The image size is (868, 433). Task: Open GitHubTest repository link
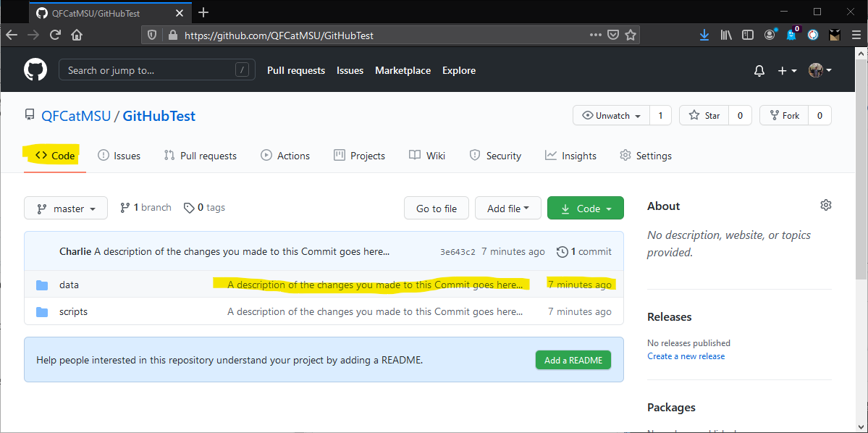click(x=159, y=117)
